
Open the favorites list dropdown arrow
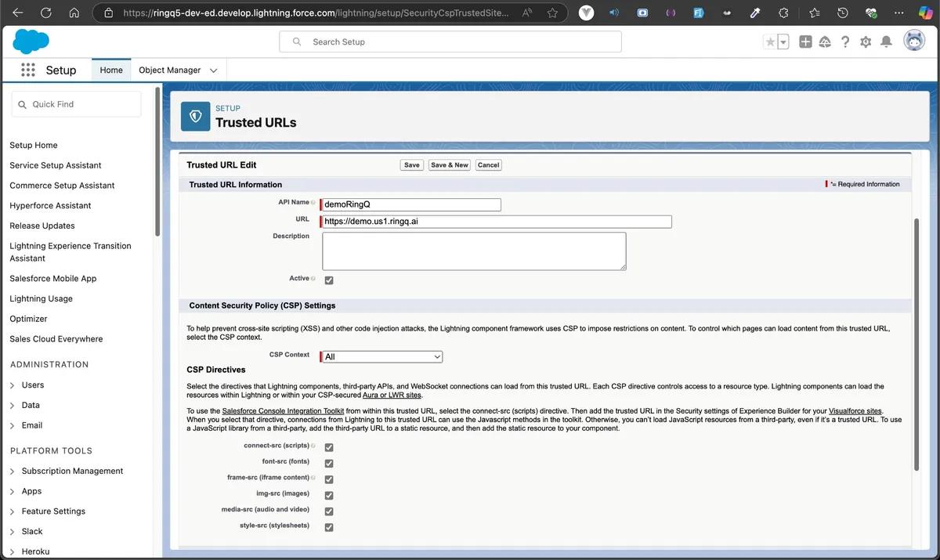tap(783, 42)
